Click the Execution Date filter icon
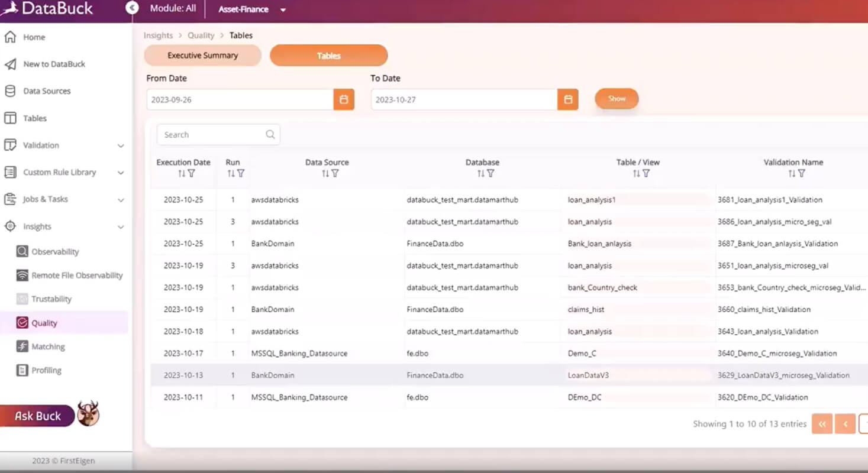This screenshot has height=473, width=868. pos(191,174)
